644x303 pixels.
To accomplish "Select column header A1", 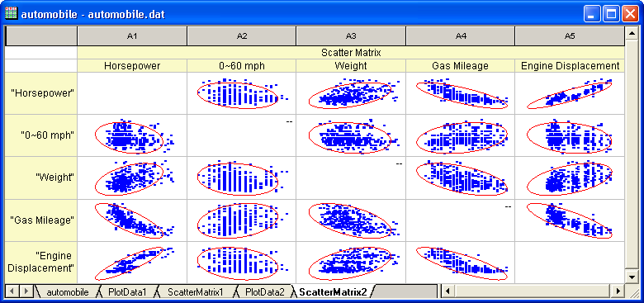I will point(132,36).
